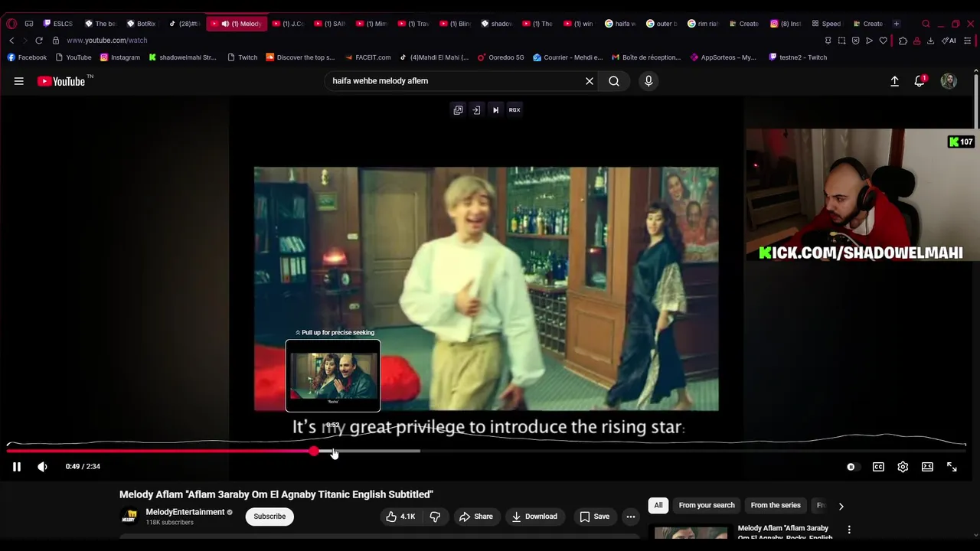Open the YouTube upload/create button
Viewport: 980px width, 551px height.
(894, 81)
